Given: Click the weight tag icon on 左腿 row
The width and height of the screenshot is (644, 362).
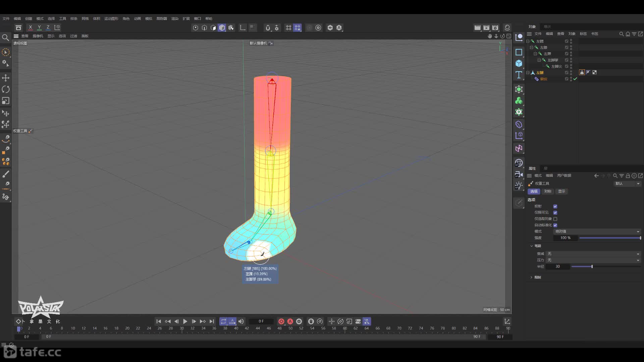Looking at the screenshot, I should (582, 72).
